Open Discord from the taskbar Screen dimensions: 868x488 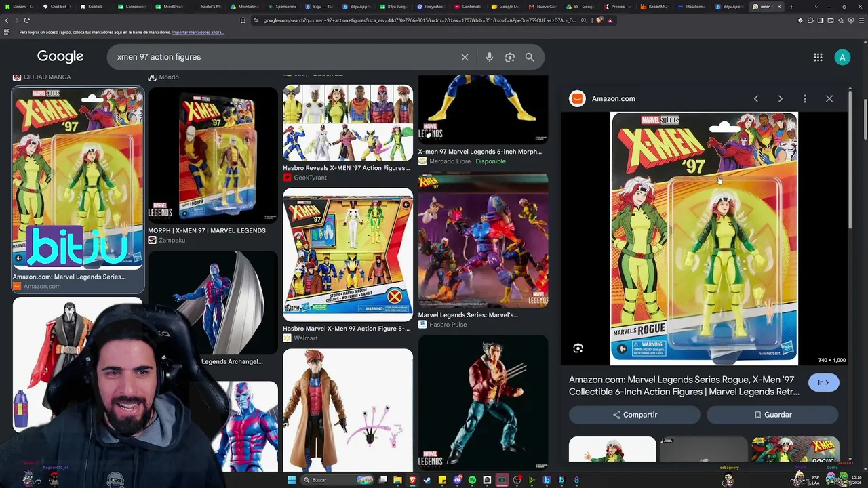click(x=457, y=480)
